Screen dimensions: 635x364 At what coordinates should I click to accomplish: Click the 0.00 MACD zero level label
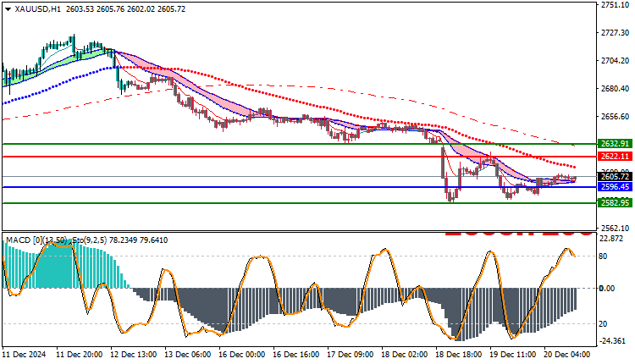[x=607, y=289]
